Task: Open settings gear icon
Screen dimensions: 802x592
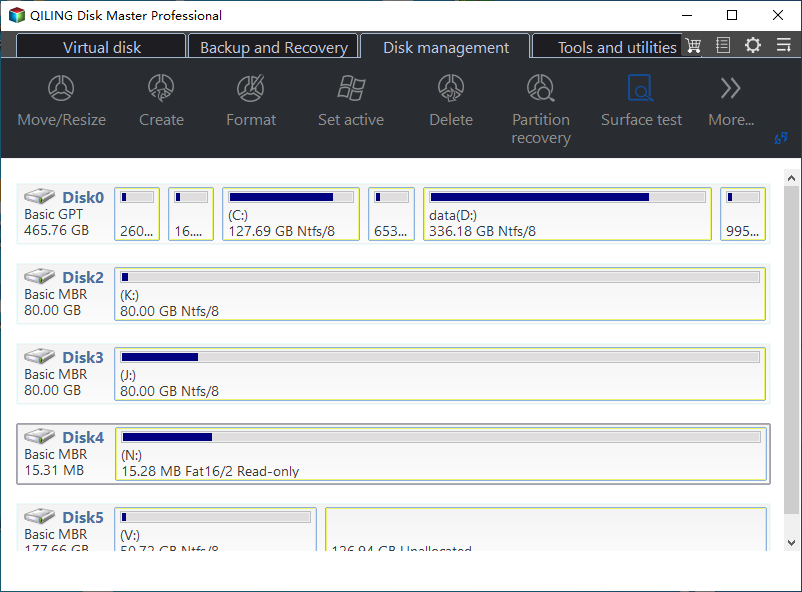Action: pyautogui.click(x=752, y=45)
